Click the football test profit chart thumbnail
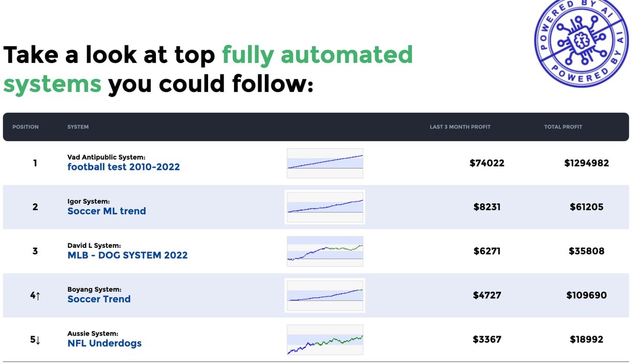632x364 pixels. (x=325, y=163)
